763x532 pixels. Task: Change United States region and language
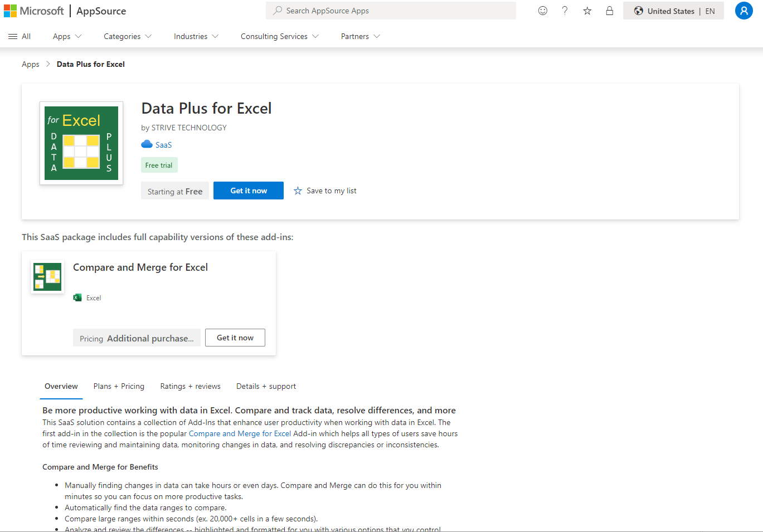[x=673, y=11]
